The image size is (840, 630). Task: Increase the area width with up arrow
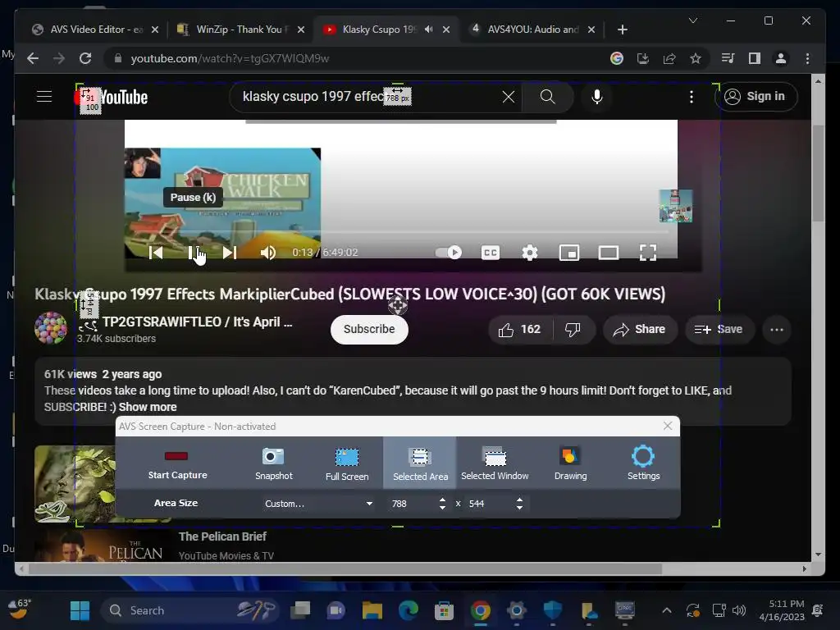pos(442,500)
